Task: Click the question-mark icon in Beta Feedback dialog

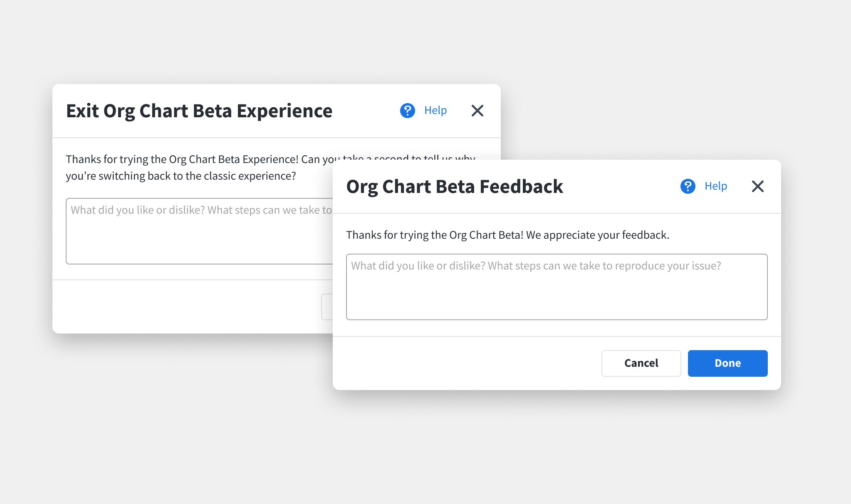Action: click(x=688, y=186)
